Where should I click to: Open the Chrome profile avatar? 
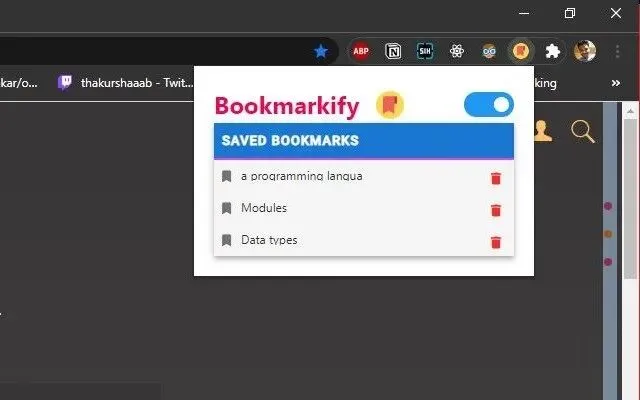(x=585, y=51)
